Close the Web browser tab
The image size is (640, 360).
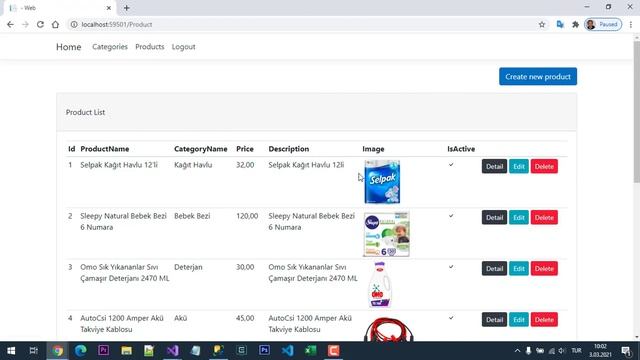tap(109, 8)
